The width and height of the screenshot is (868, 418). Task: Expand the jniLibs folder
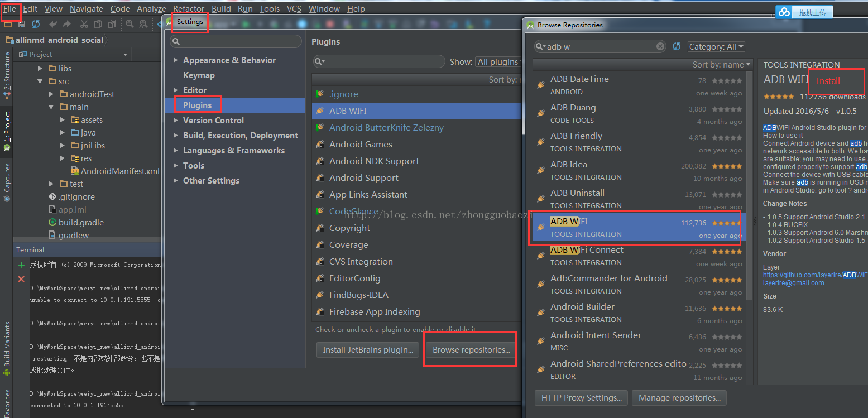click(x=63, y=145)
